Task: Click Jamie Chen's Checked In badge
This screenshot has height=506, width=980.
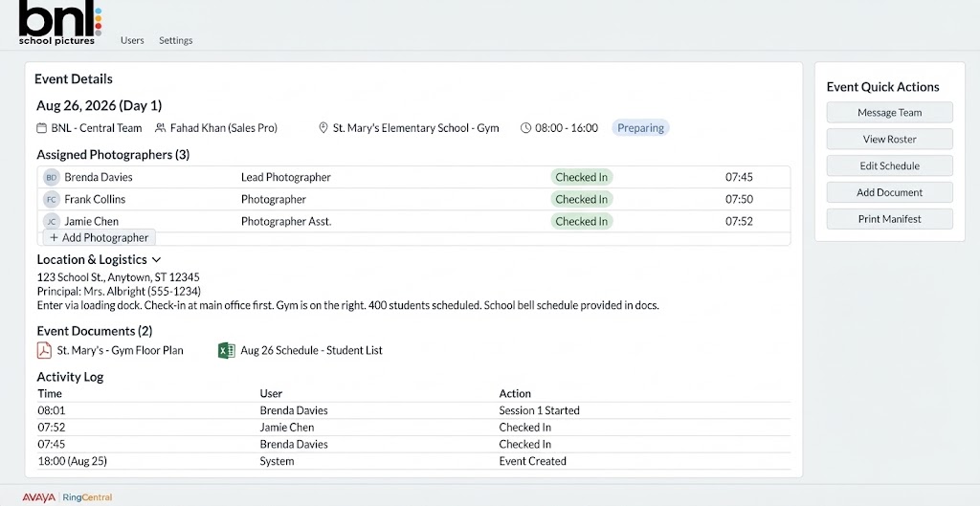Action: [x=581, y=221]
